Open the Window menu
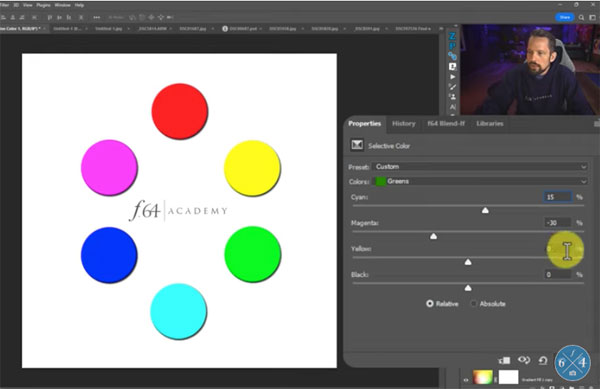 point(62,5)
